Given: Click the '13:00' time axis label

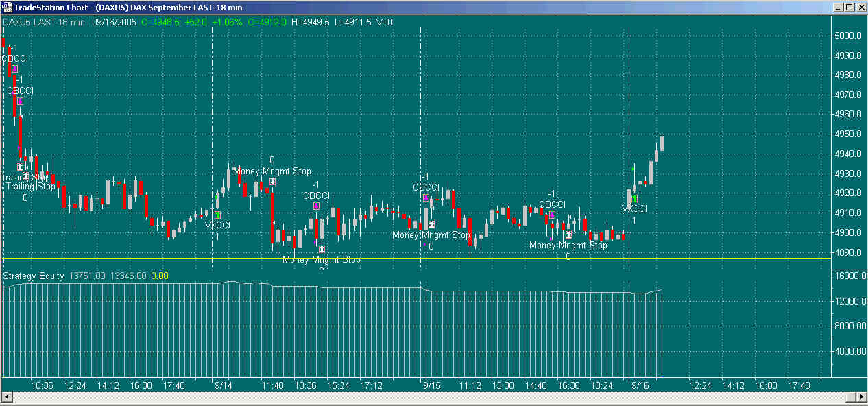Looking at the screenshot, I should click(503, 386).
